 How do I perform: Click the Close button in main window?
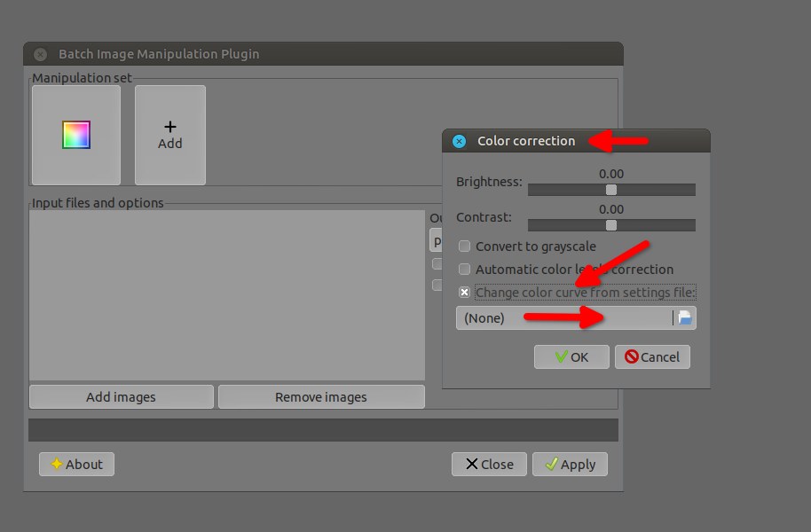click(x=489, y=465)
